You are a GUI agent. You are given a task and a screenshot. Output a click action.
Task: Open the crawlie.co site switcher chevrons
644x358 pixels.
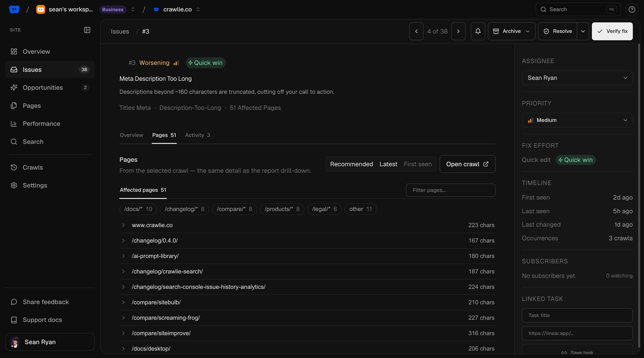(198, 9)
